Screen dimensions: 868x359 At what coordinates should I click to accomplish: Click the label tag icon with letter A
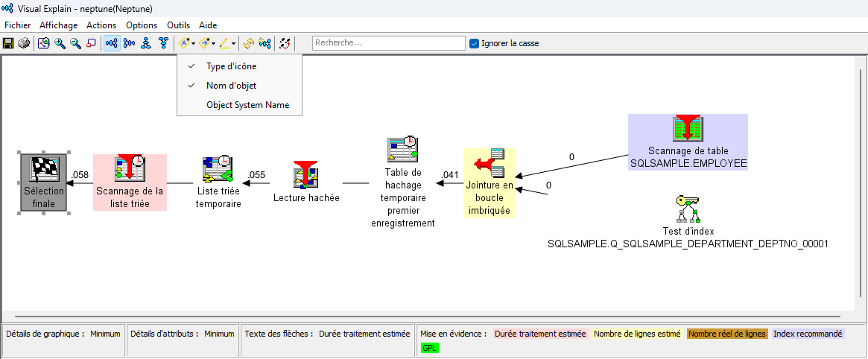(x=184, y=43)
